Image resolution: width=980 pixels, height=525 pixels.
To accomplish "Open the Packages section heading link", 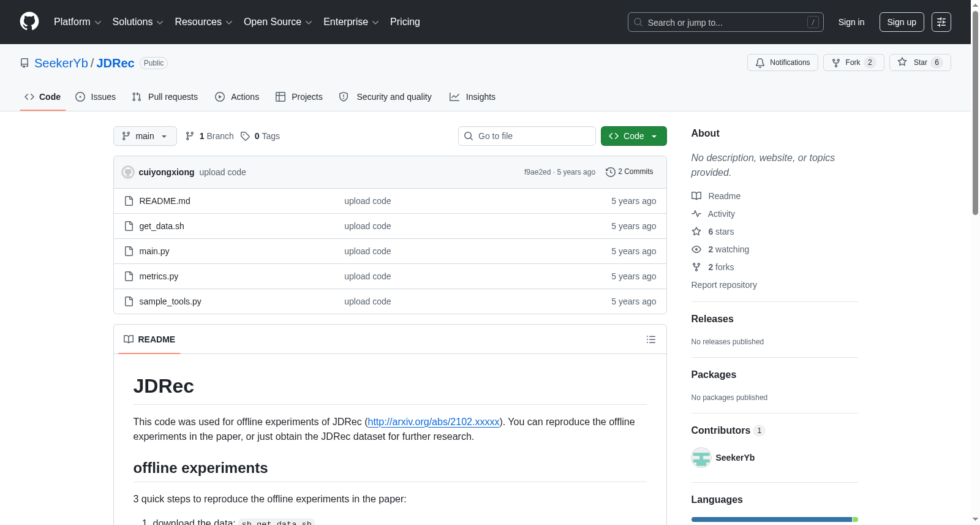I will point(714,374).
